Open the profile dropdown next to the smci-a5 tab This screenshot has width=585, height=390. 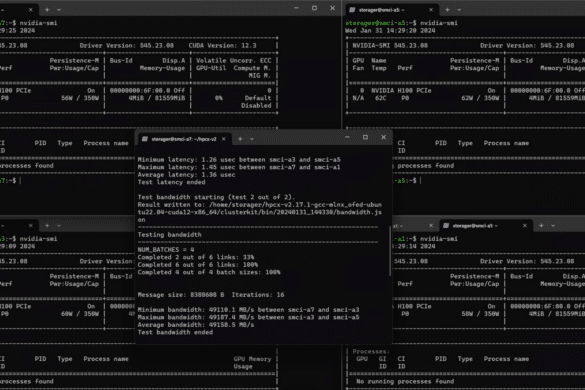coord(459,10)
